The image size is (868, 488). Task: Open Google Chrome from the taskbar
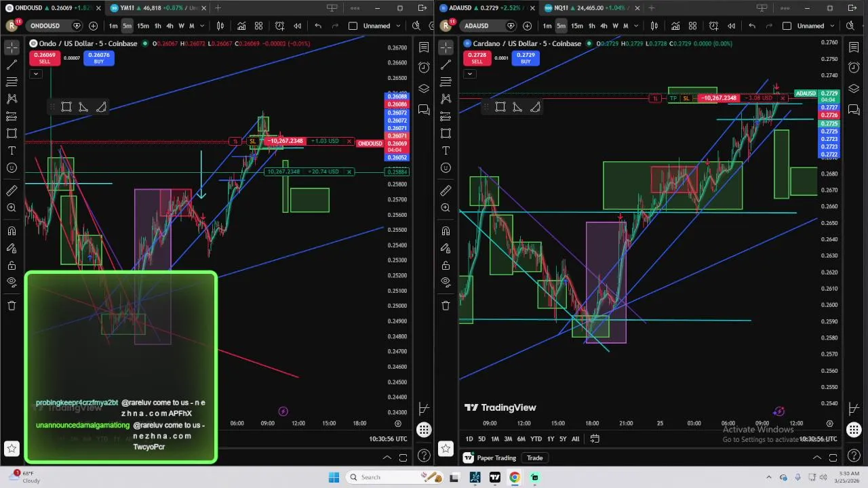[515, 477]
